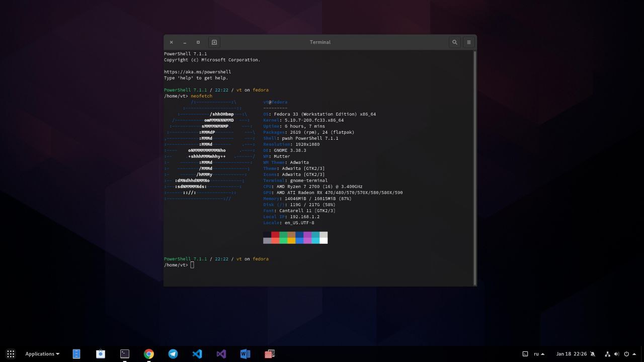This screenshot has width=644, height=362.
Task: Click the Locale 'en_US.UTF-8' value
Action: [x=299, y=223]
